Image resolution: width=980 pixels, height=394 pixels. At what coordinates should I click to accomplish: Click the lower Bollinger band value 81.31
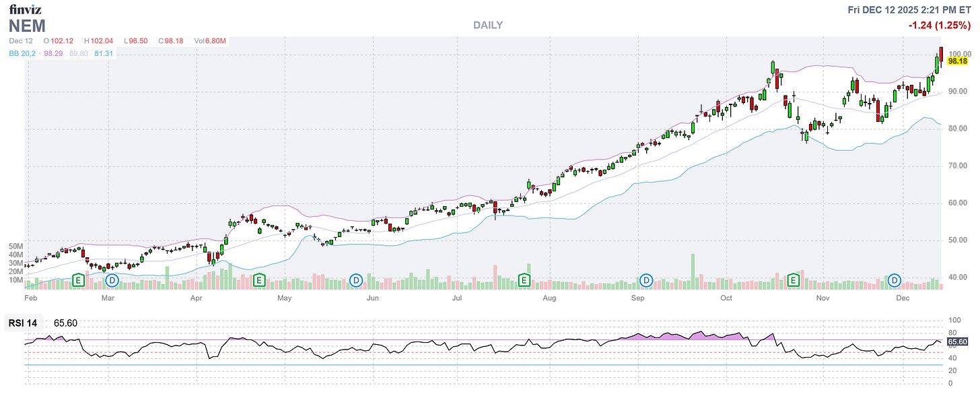104,53
